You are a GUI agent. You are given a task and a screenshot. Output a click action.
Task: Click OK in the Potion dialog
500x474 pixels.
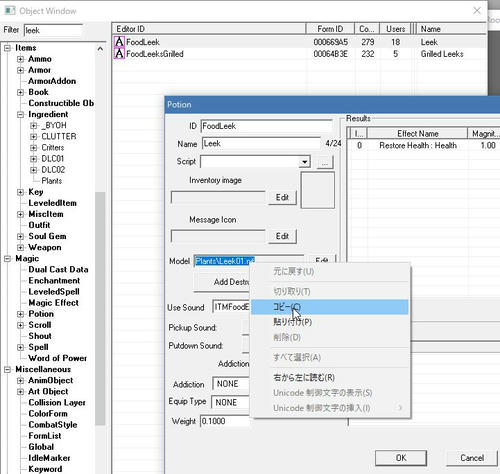tap(401, 458)
